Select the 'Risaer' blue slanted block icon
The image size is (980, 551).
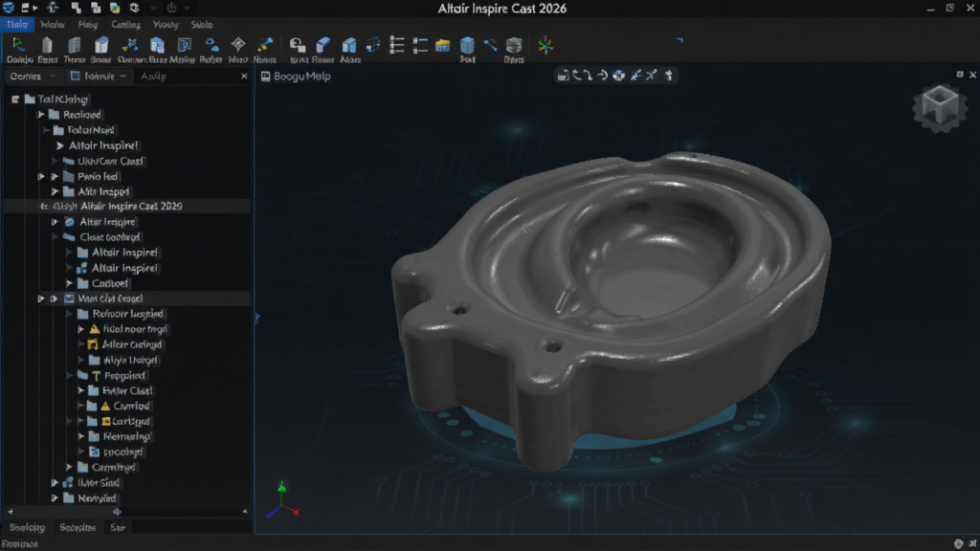tap(323, 45)
